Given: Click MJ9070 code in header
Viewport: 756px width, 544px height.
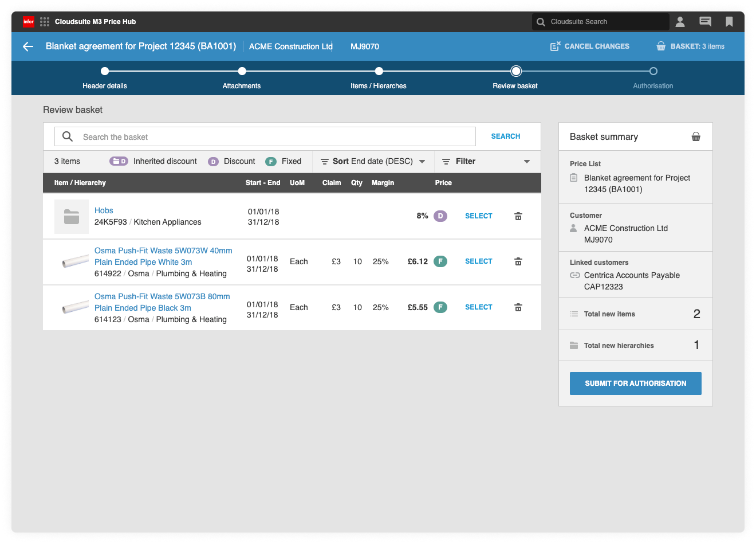Looking at the screenshot, I should [365, 46].
